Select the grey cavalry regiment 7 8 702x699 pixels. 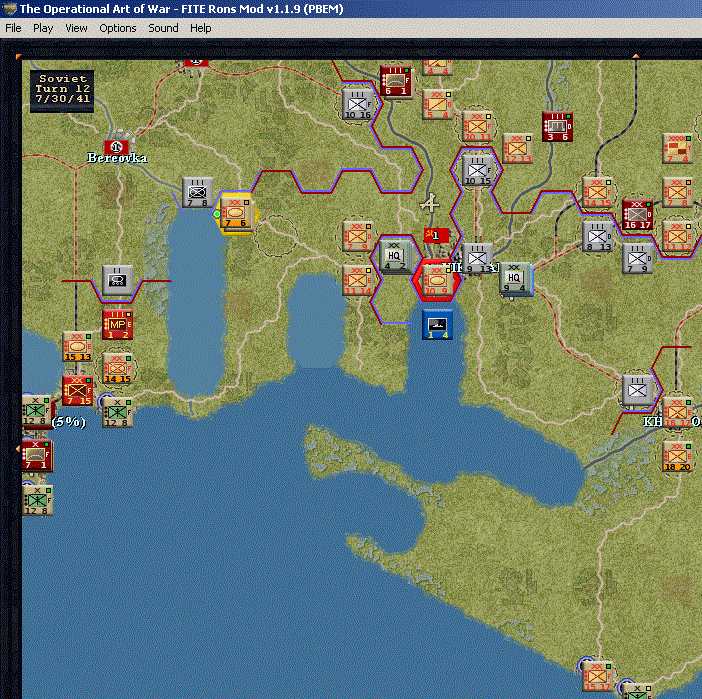[x=197, y=193]
